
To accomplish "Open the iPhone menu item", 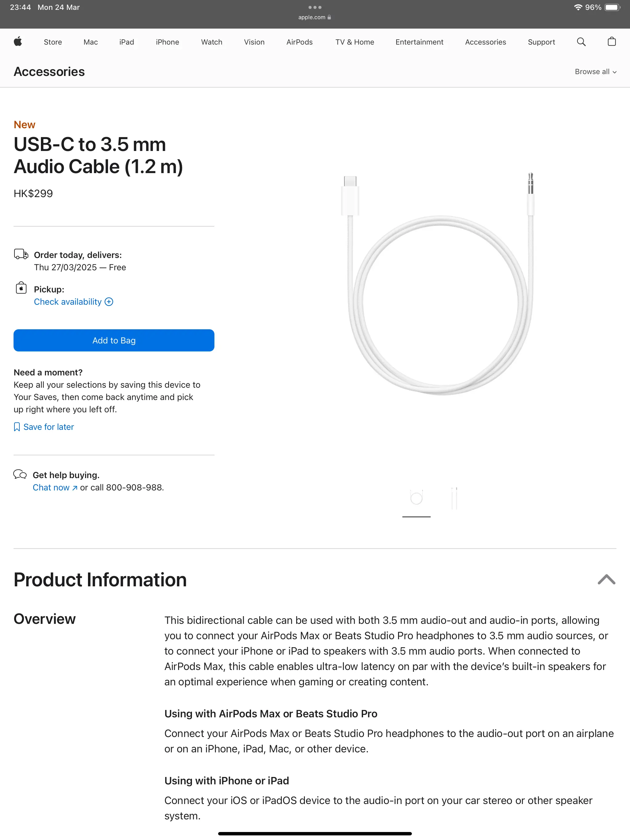I will pos(167,42).
